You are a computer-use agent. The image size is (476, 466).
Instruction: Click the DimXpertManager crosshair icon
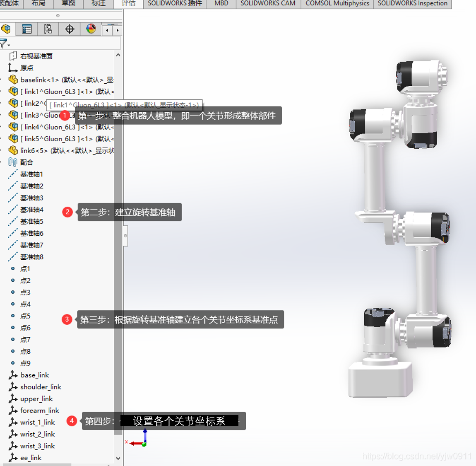pyautogui.click(x=69, y=29)
